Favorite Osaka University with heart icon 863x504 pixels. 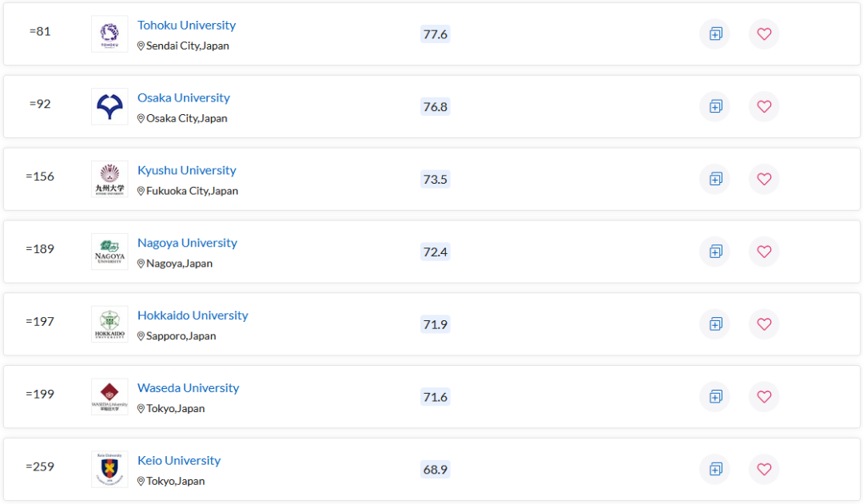tap(764, 107)
